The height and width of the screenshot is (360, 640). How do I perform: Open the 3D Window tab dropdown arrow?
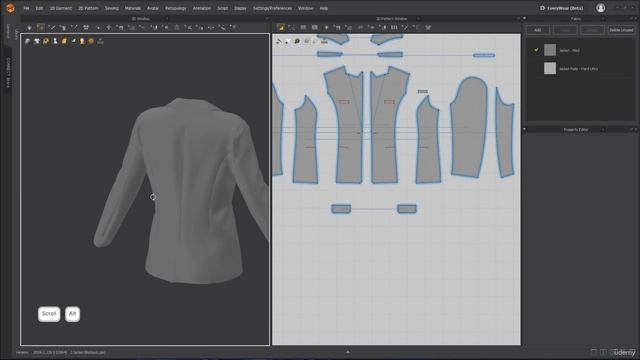point(167,19)
